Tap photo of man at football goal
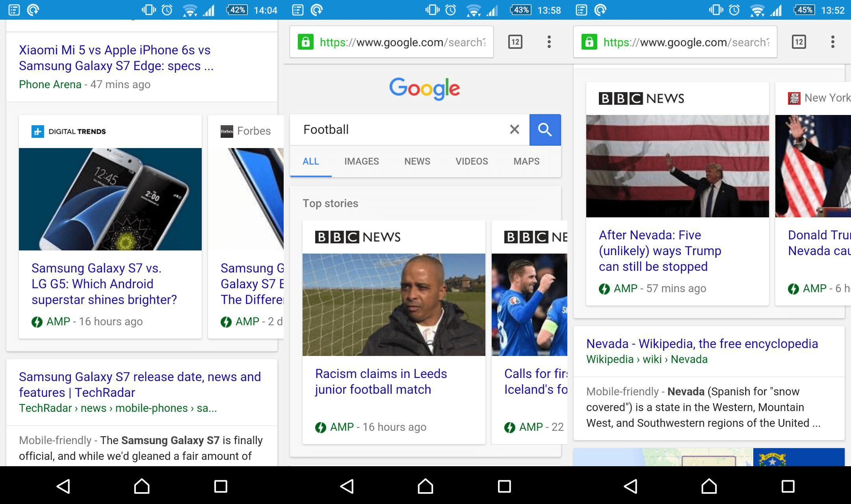 tap(394, 305)
